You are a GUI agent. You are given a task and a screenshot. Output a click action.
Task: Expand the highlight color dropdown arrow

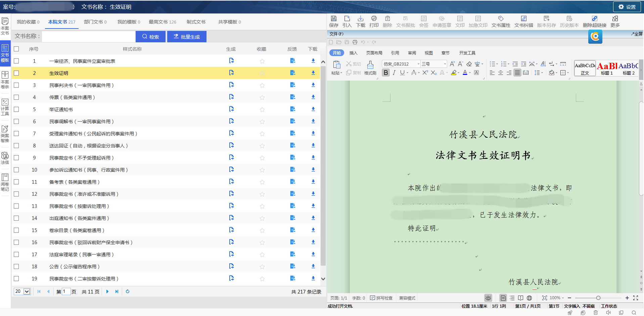click(458, 73)
